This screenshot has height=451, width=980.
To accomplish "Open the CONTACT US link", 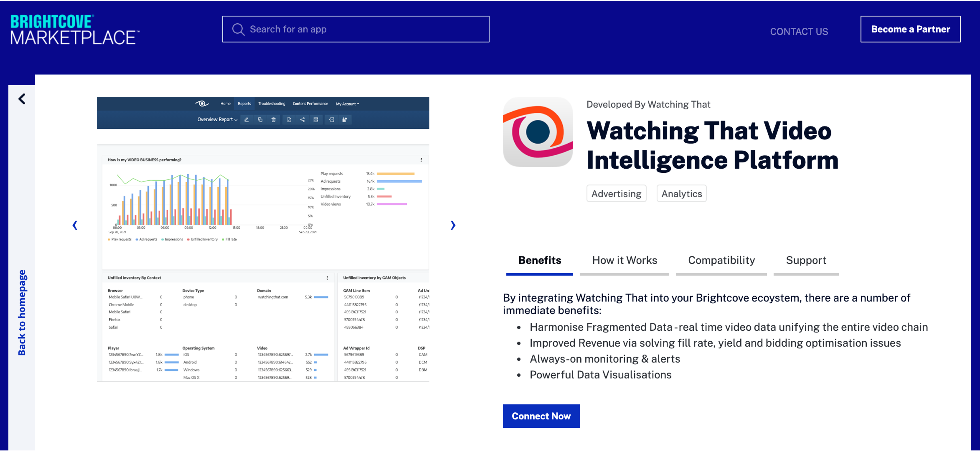I will pyautogui.click(x=799, y=32).
